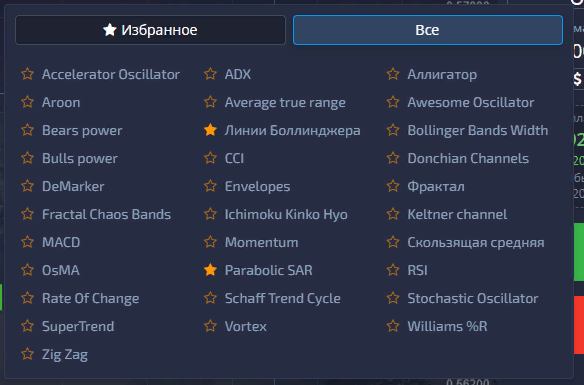Image resolution: width=584 pixels, height=385 pixels.
Task: Remove Parabolic SAR from favorites star
Action: coord(210,270)
